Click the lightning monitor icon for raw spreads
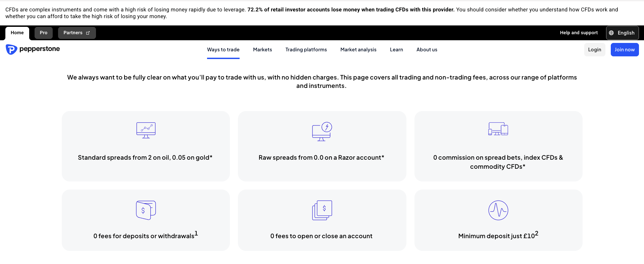 tap(322, 131)
